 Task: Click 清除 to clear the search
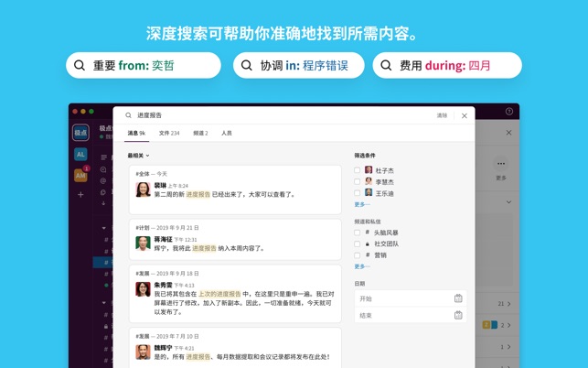(442, 115)
